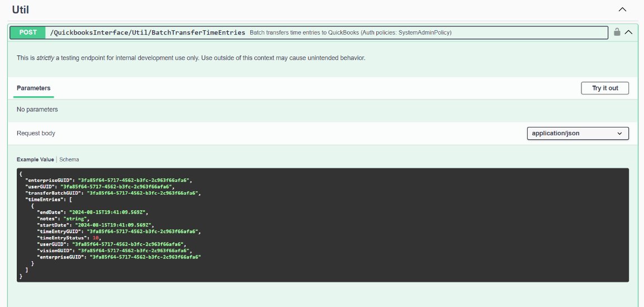
Task: Collapse the BatchTransferTimeEntries operation chevron
Action: [628, 32]
